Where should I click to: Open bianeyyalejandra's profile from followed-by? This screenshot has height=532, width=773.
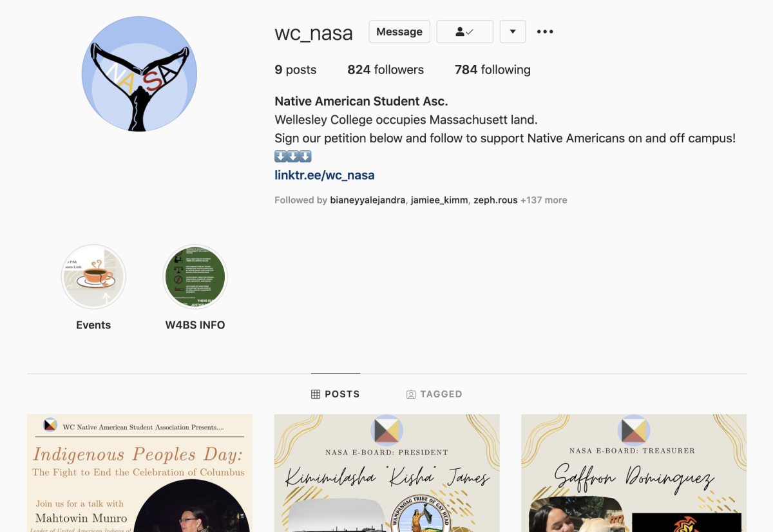(x=367, y=200)
